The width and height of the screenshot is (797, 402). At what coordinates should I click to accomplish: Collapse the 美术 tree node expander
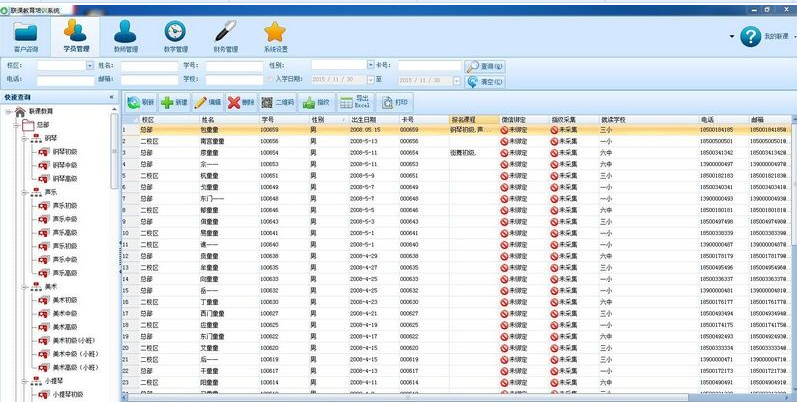pyautogui.click(x=24, y=287)
